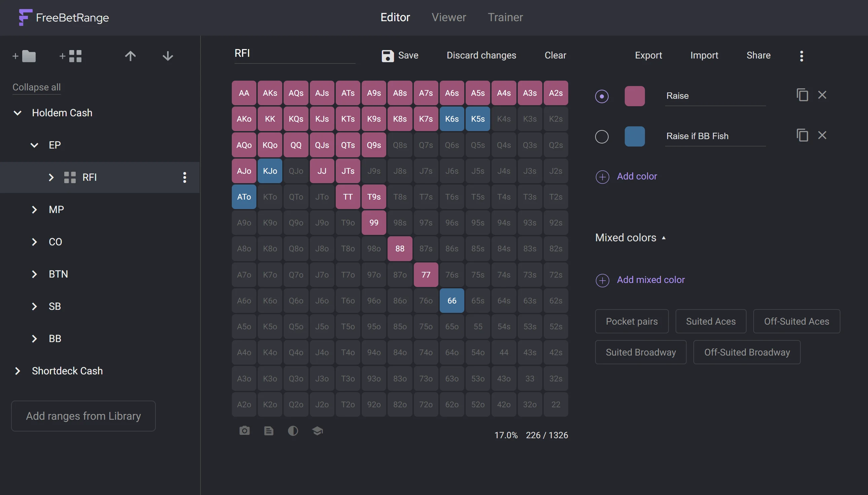Select Raise if BB Fish radio button

[x=602, y=137]
